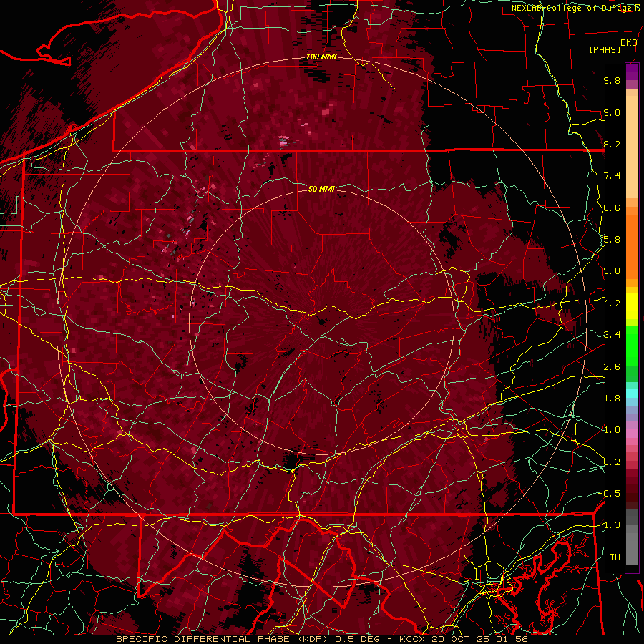This screenshot has width=644, height=644.
Task: Select the 9.0 scale value
Action: [612, 112]
